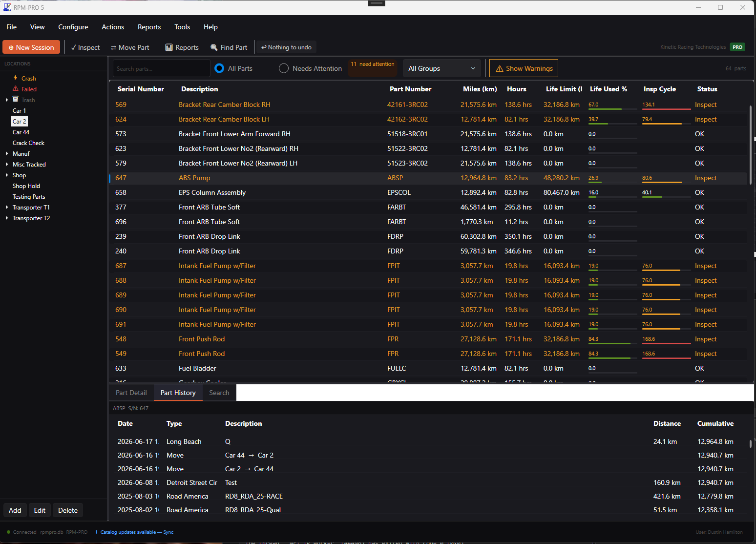
Task: Click the green Connected status dot
Action: pyautogui.click(x=9, y=532)
